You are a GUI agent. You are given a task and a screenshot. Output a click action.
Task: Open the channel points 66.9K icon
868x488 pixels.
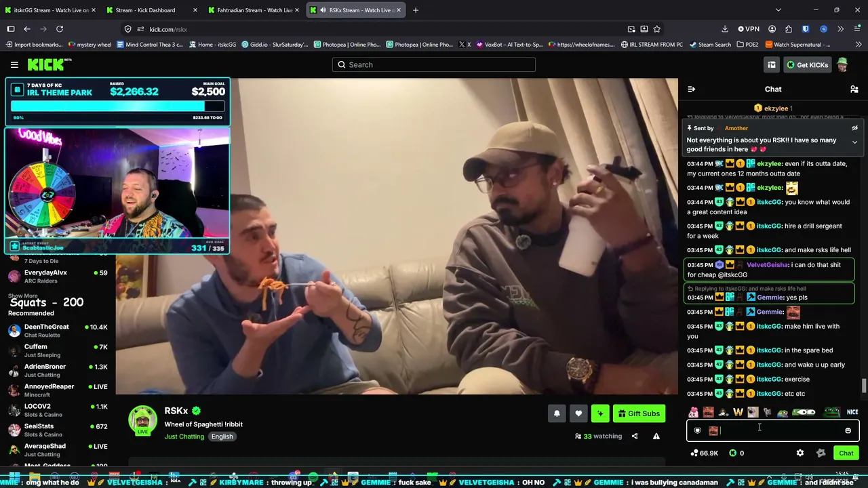coord(694,453)
